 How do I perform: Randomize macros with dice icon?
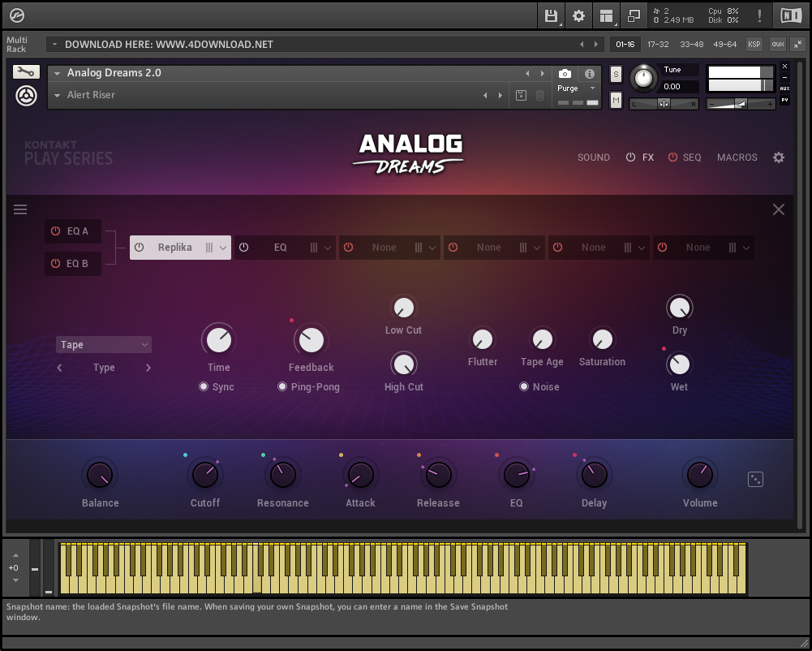click(x=755, y=480)
